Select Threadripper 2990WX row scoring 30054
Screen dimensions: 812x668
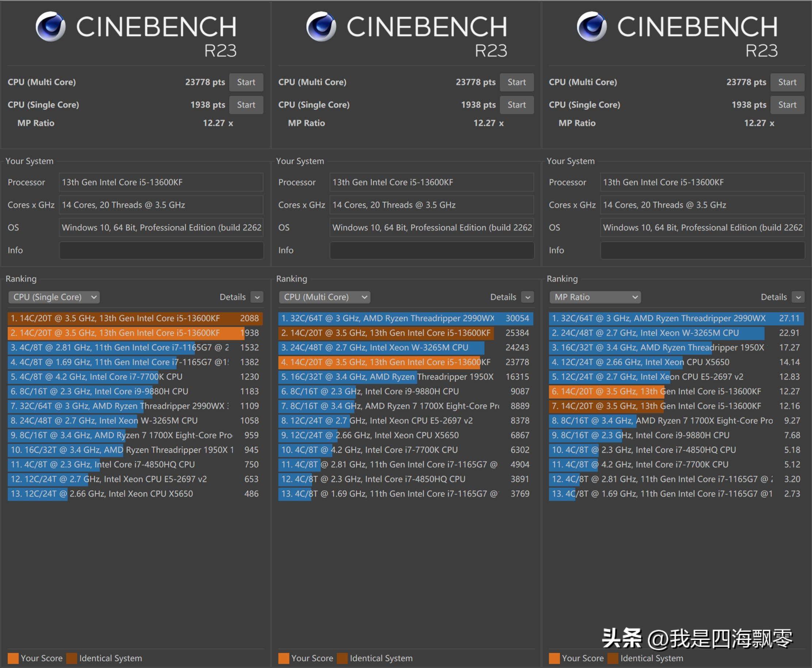pos(406,318)
